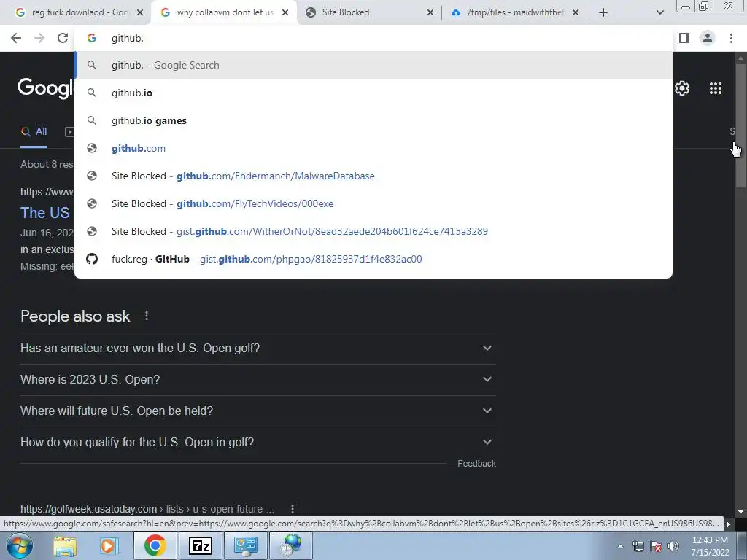This screenshot has height=560, width=747.
Task: Open the Control Panel taskbar icon
Action: point(245,545)
